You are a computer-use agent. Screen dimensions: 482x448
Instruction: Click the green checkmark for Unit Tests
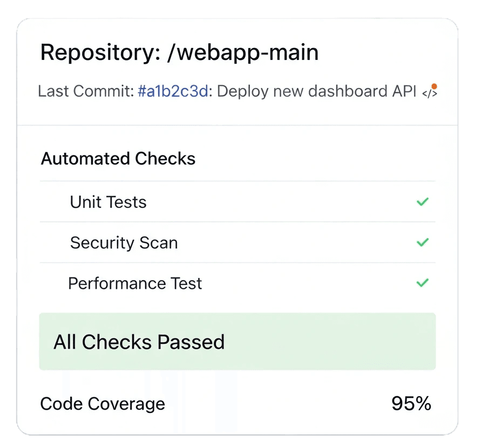pyautogui.click(x=423, y=202)
